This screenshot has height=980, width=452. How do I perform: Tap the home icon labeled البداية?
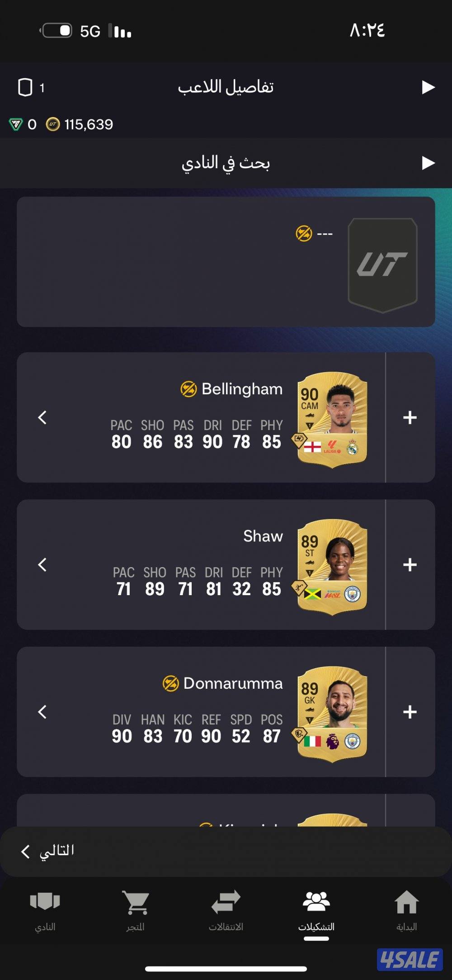(x=406, y=910)
